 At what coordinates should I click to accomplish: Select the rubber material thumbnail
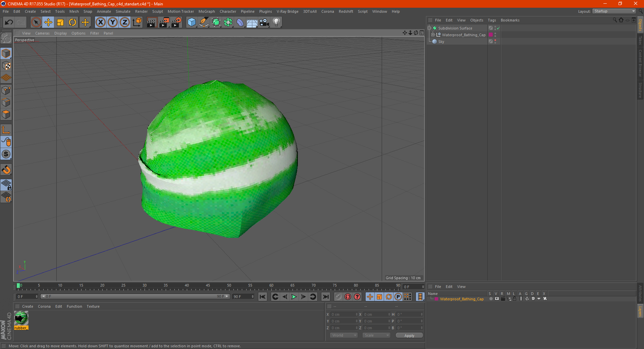click(21, 318)
